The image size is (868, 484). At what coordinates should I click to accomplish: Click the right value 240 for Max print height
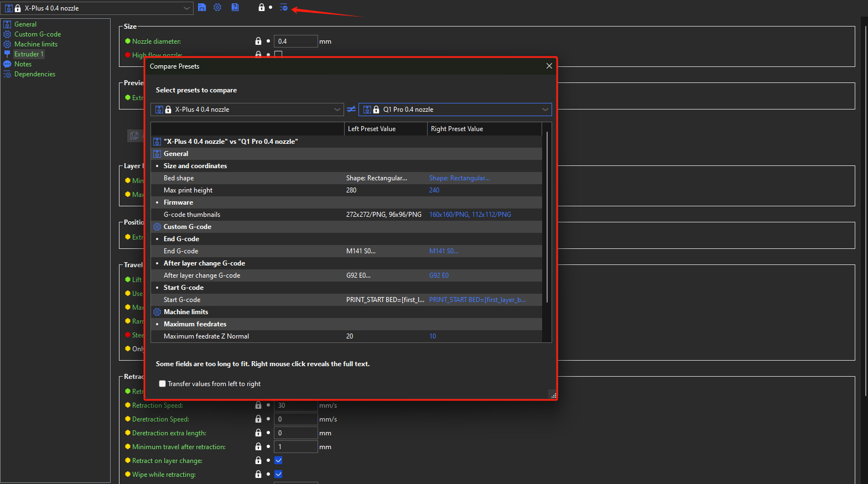(x=434, y=190)
